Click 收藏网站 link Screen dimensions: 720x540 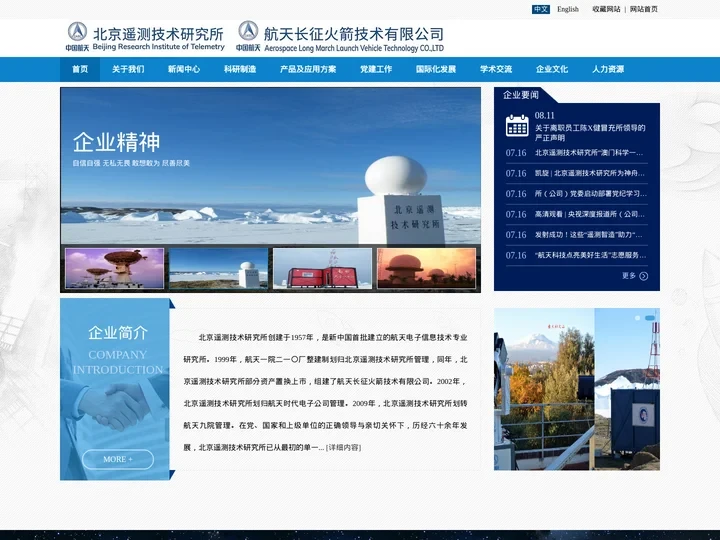coord(606,9)
